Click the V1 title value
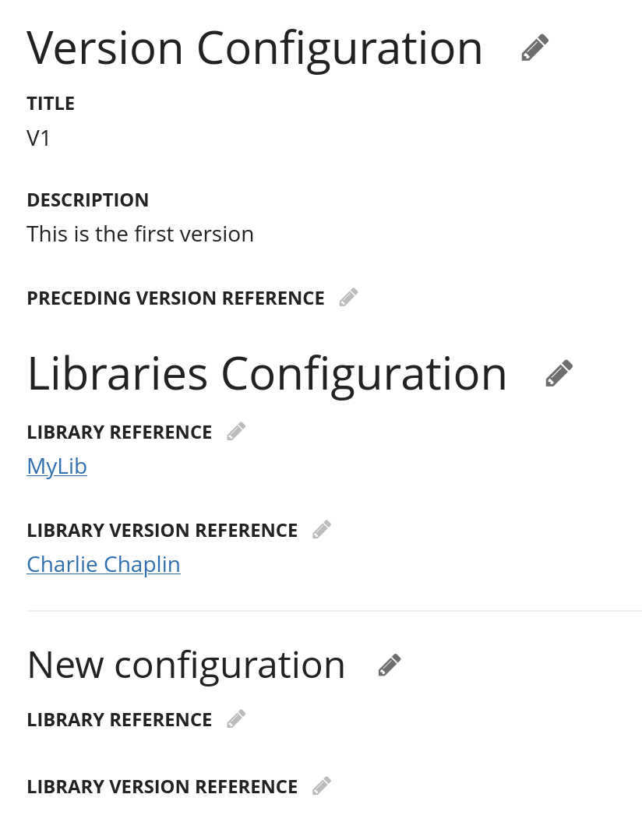 click(x=39, y=138)
